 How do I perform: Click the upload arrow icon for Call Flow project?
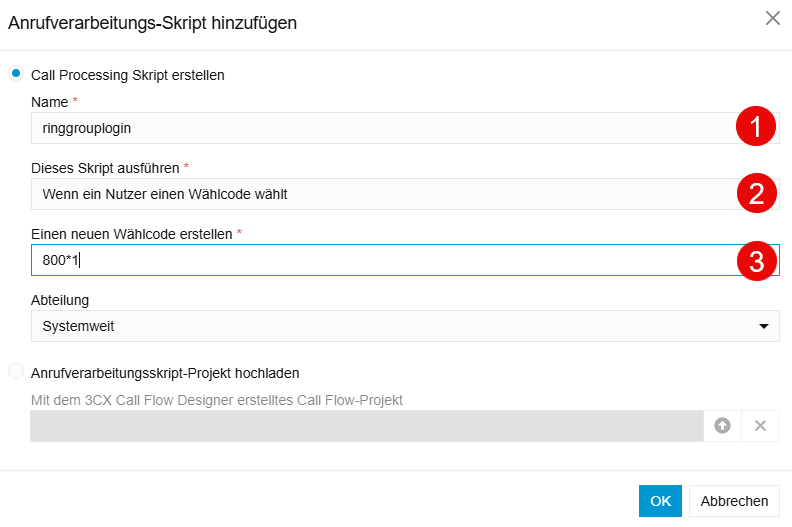pyautogui.click(x=722, y=426)
